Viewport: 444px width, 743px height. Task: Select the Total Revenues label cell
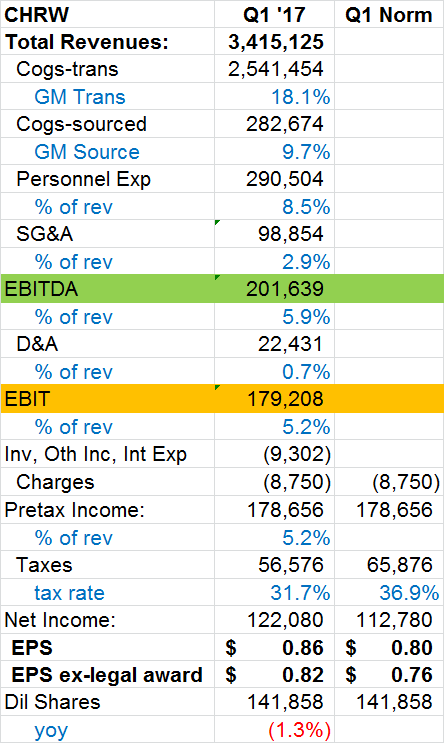tap(87, 42)
